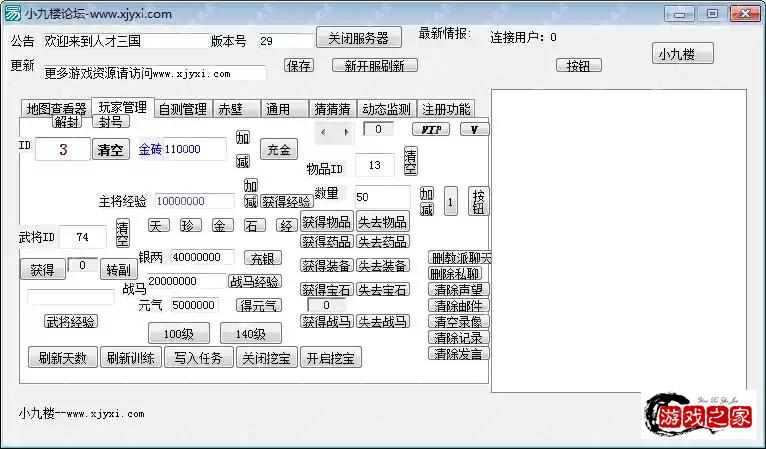This screenshot has width=766, height=449.
Task: Click the 金 button
Action: click(x=222, y=225)
